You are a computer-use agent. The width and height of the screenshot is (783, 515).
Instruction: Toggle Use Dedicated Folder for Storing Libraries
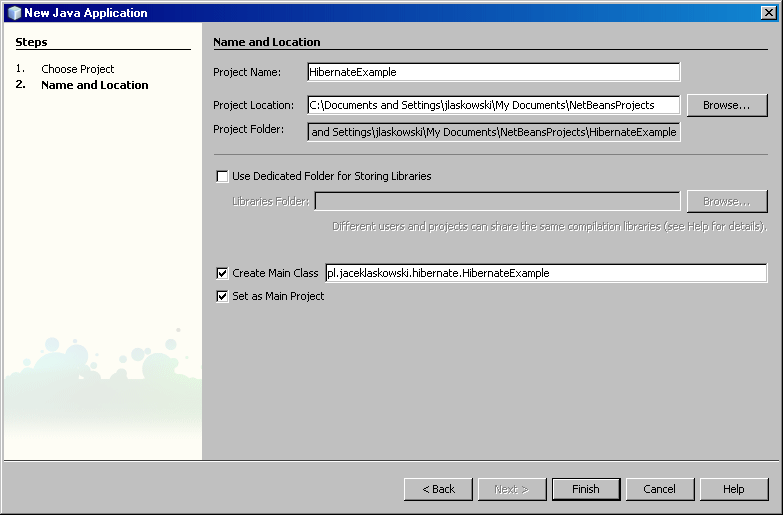[222, 176]
